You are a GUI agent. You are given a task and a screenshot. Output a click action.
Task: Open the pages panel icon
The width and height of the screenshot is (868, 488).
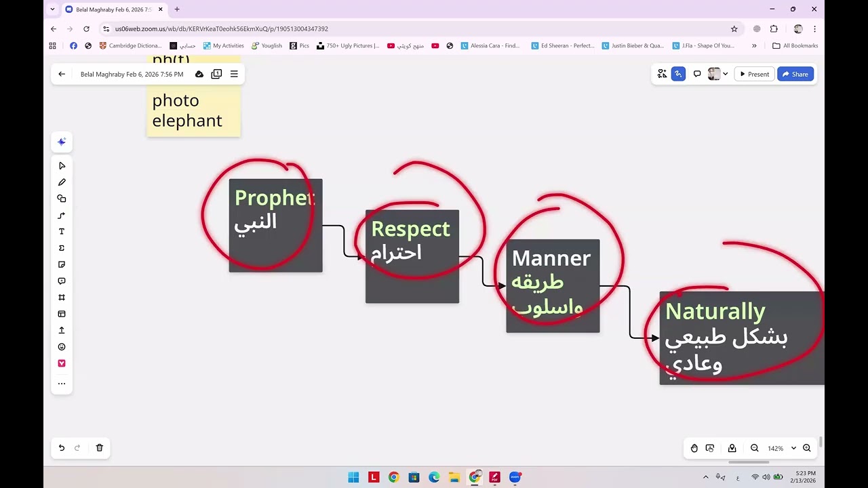(216, 74)
